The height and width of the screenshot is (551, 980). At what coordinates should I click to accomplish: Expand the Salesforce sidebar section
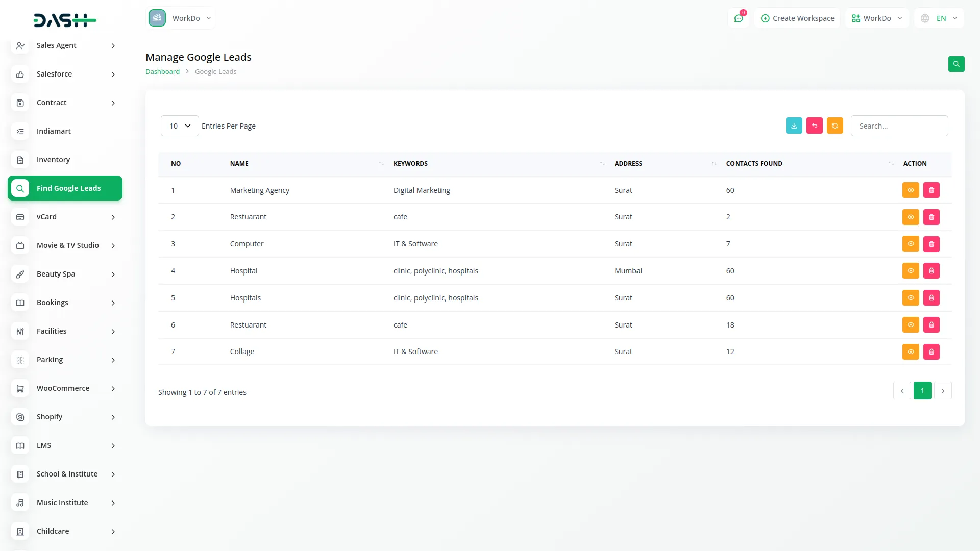coord(65,74)
